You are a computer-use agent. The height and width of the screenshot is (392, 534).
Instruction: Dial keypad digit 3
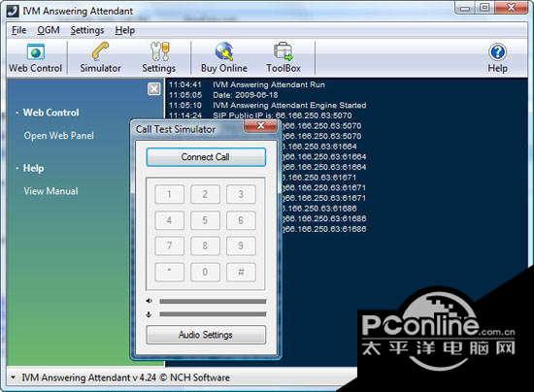[x=241, y=194]
